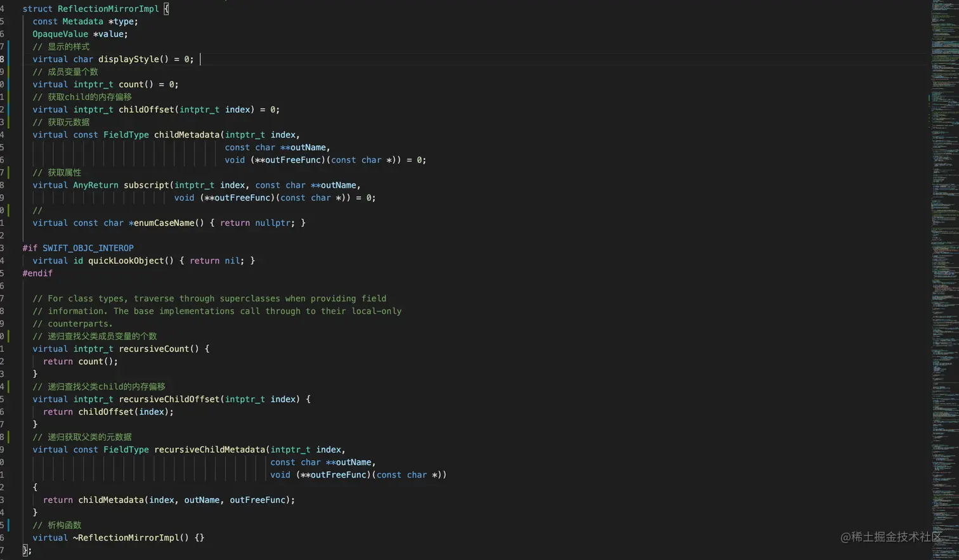The width and height of the screenshot is (959, 560).
Task: Click the 'return count();' statement
Action: click(81, 361)
